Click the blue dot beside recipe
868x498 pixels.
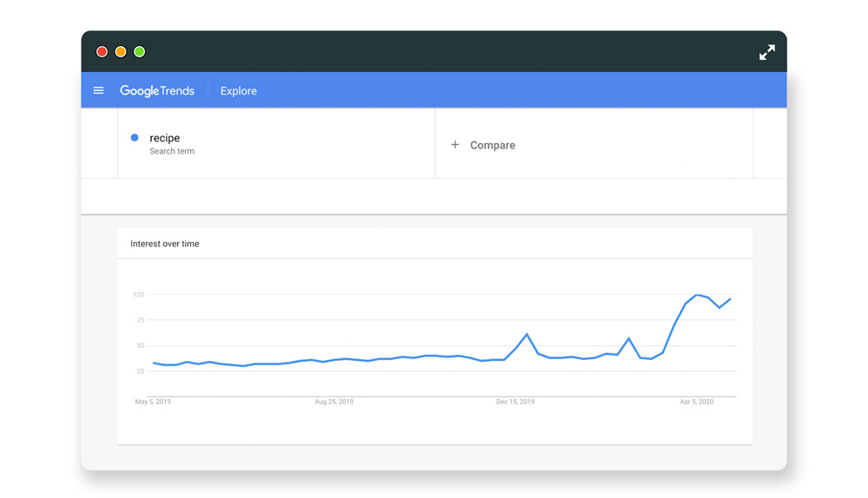click(x=135, y=138)
